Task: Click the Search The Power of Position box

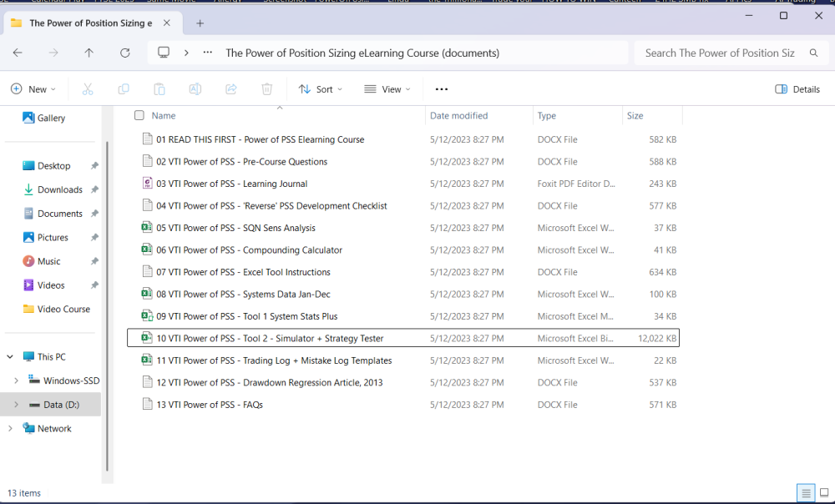Action: (720, 53)
